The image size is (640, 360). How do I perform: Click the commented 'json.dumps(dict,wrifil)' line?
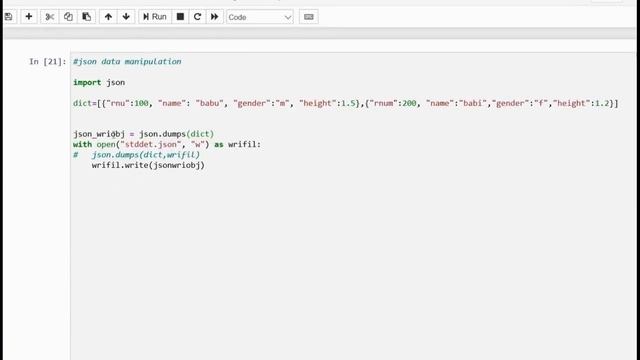(136, 155)
